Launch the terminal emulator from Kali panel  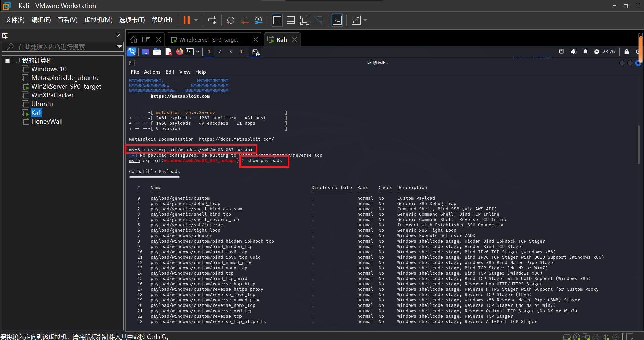190,52
